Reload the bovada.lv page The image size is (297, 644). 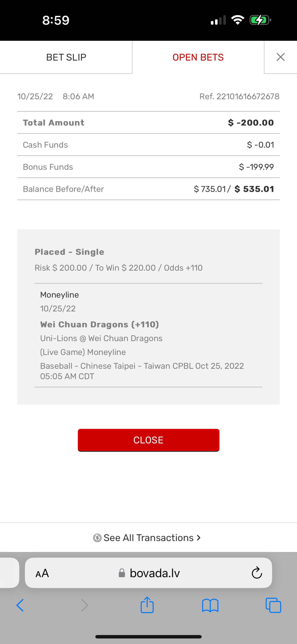point(256,573)
